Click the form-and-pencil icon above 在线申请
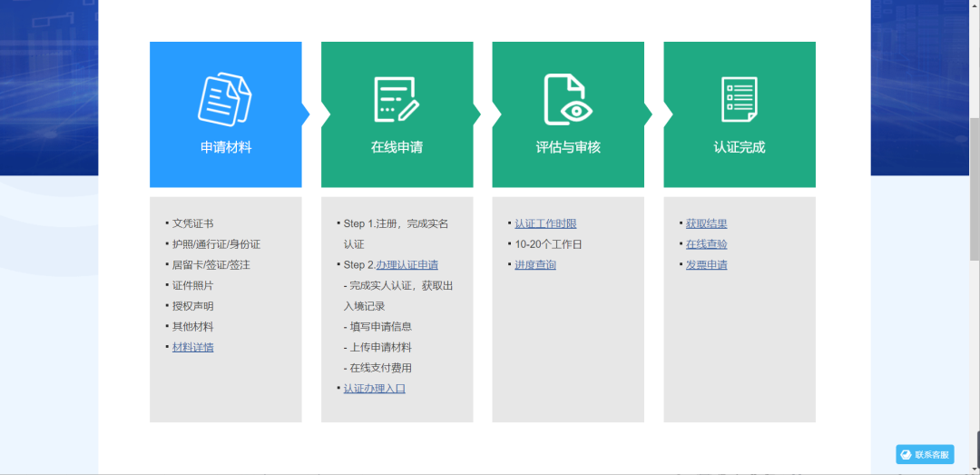 397,100
